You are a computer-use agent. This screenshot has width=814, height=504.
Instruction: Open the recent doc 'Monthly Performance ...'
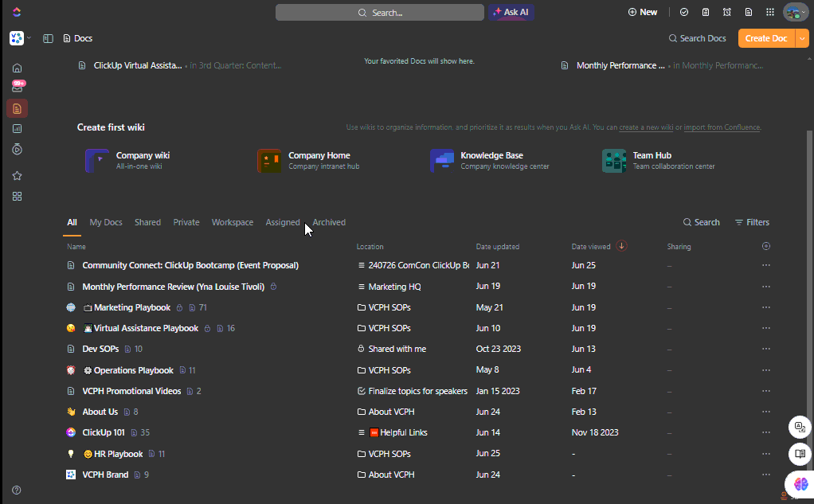tap(620, 65)
